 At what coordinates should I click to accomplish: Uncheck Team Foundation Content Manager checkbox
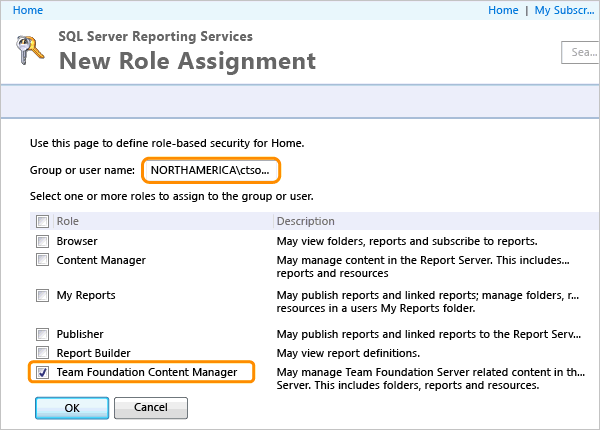click(x=43, y=373)
